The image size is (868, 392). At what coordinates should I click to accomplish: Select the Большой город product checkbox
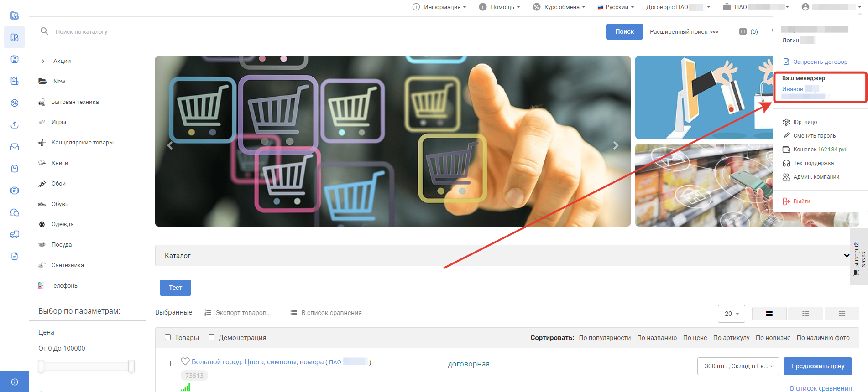(167, 363)
